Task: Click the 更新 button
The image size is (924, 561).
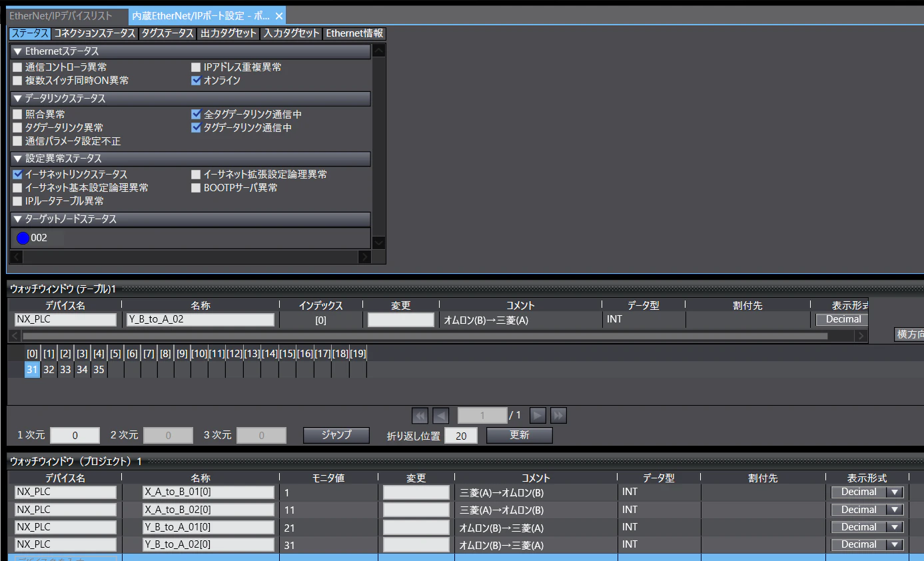Action: click(520, 435)
